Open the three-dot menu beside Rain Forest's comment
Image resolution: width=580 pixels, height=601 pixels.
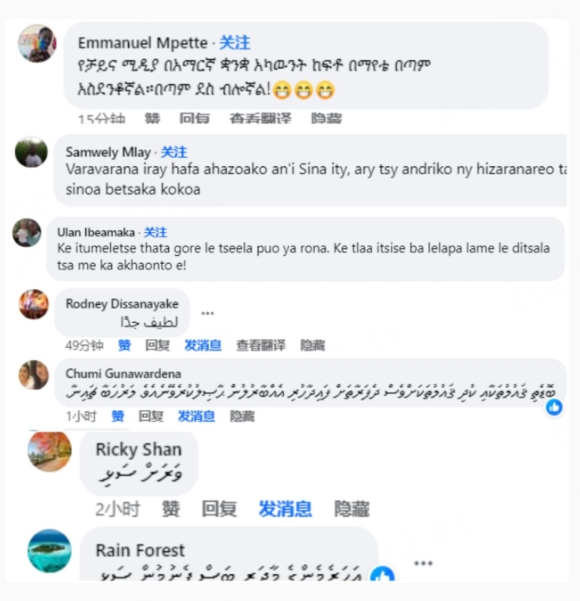[423, 563]
